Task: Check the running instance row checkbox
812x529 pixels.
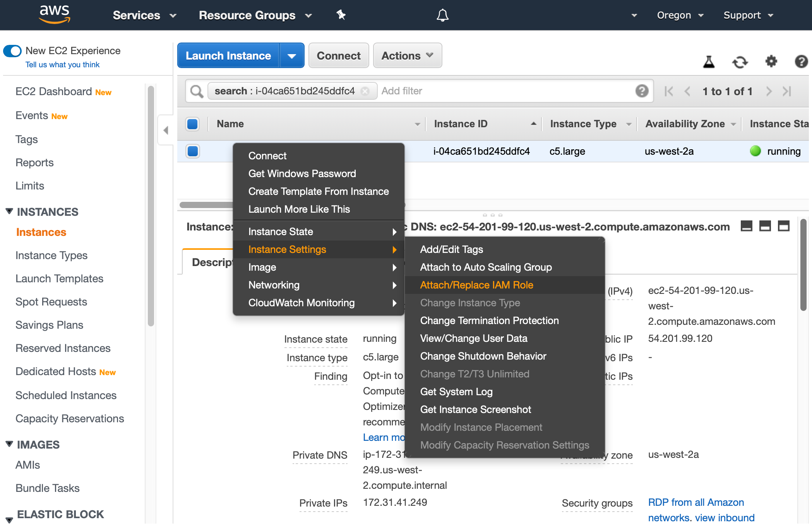Action: coord(192,151)
